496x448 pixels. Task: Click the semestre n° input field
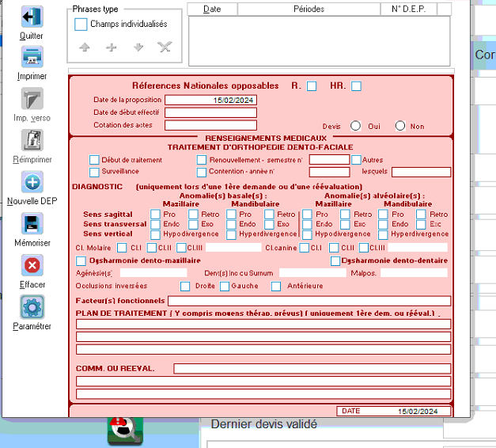click(x=329, y=160)
